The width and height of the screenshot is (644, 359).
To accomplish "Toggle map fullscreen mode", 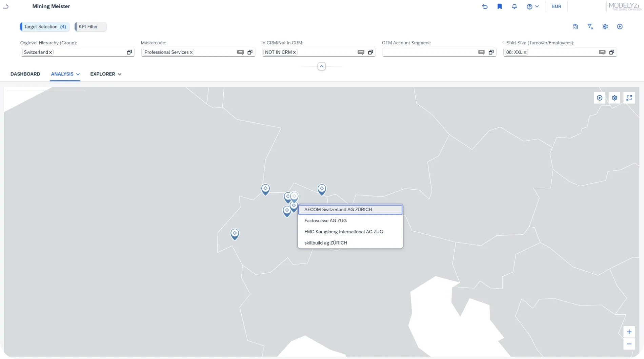I will click(629, 98).
